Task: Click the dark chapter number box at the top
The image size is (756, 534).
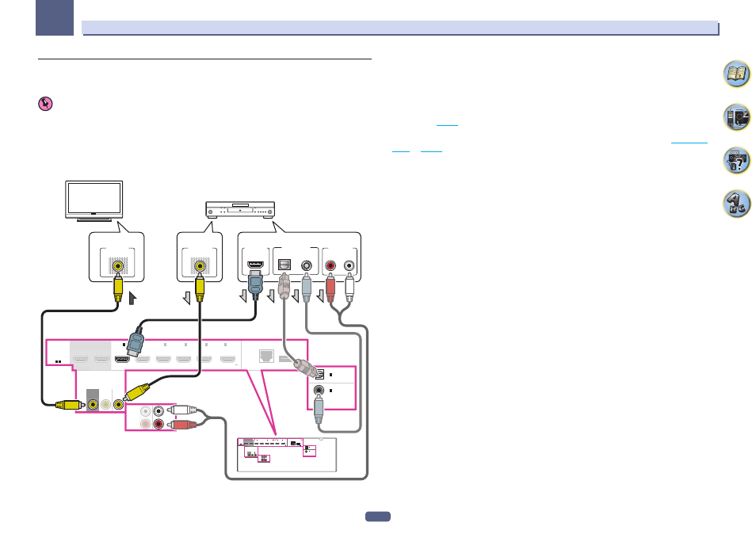Action: (x=55, y=18)
